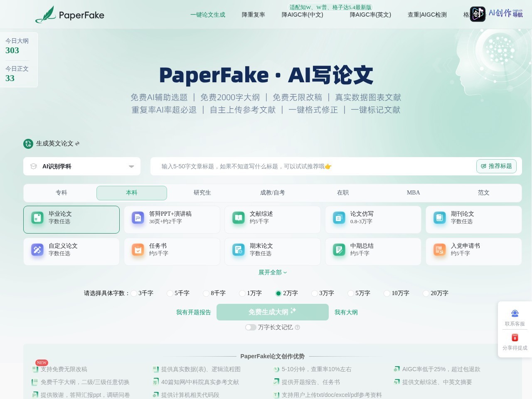Image resolution: width=532 pixels, height=399 pixels.
Task: Open 查重|AIGC检测 navigation item
Action: [427, 15]
